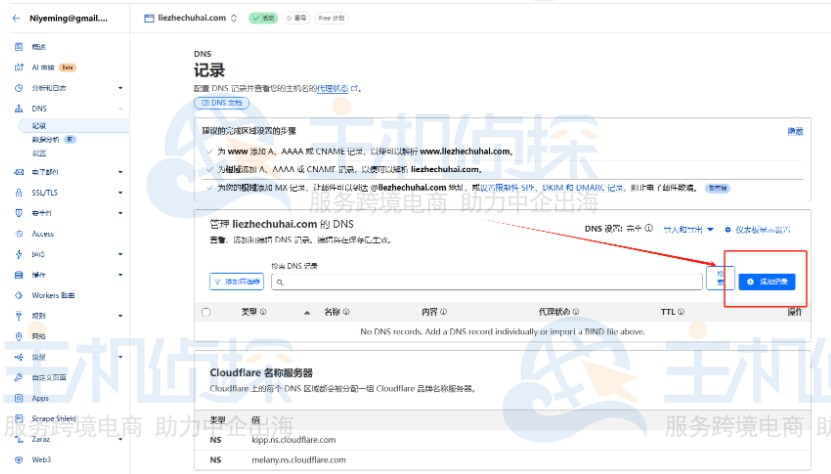This screenshot has width=831, height=474.
Task: Click the analytics and logs clock icon
Action: pyautogui.click(x=19, y=88)
